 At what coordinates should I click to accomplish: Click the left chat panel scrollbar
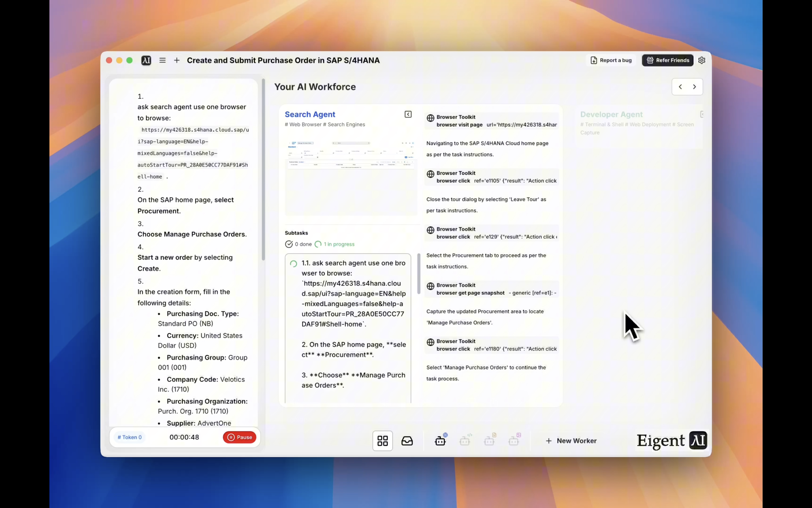point(263,169)
